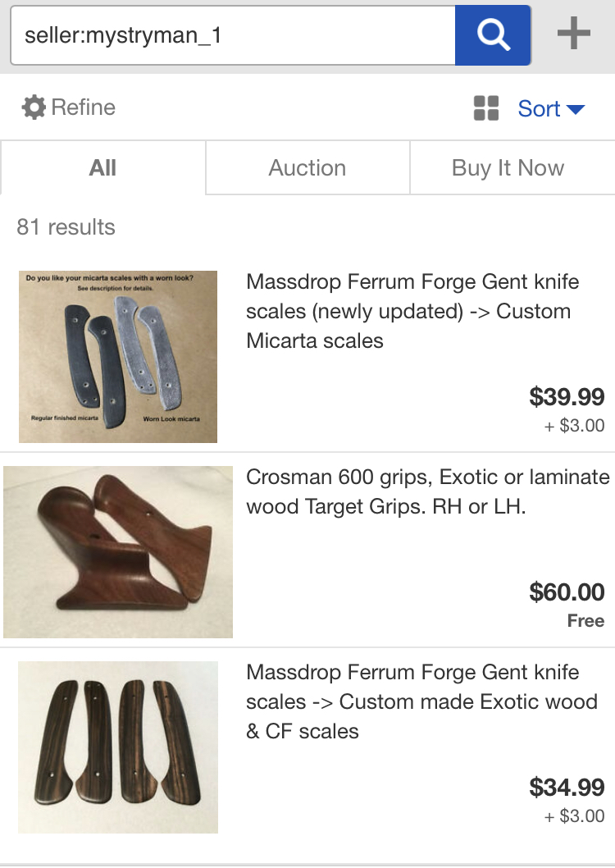Open Refine via the gear icon
Viewport: 615px width, 868px height.
coord(34,107)
